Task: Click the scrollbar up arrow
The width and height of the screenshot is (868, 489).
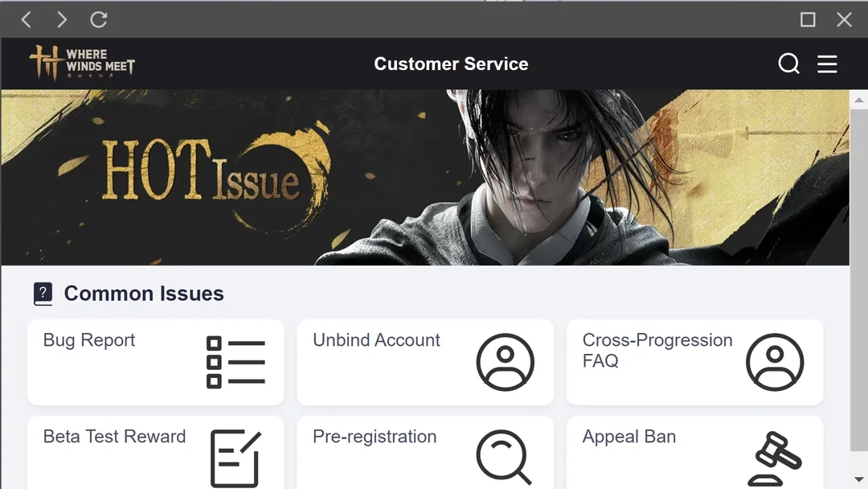Action: click(x=858, y=101)
